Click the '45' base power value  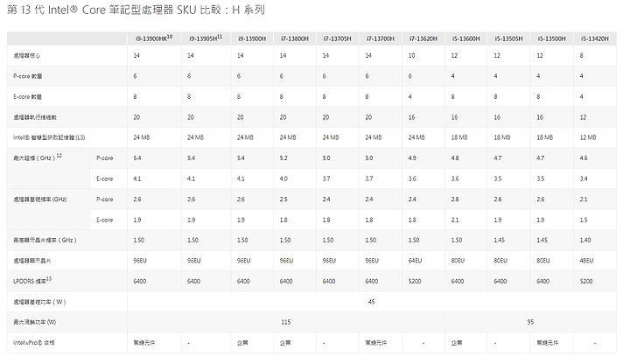371,302
